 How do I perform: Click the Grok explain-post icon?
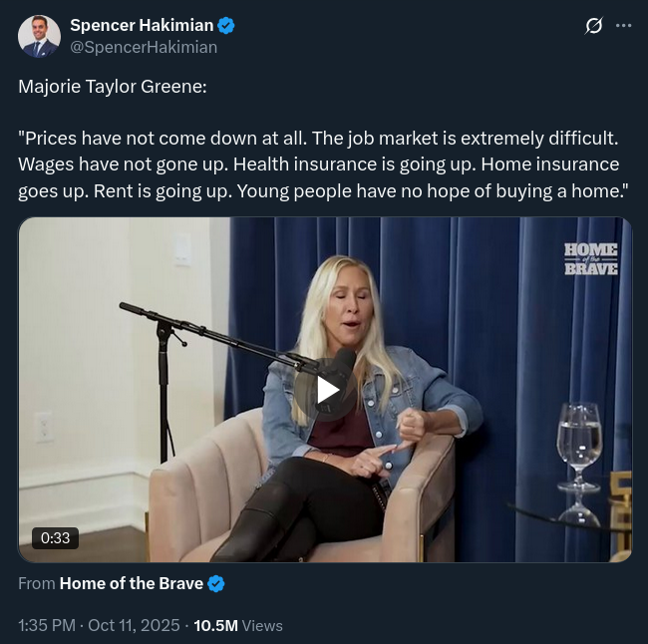point(594,26)
